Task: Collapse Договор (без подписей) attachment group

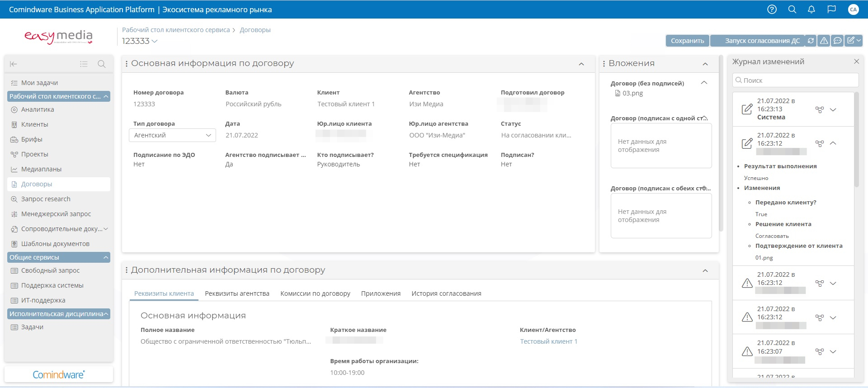Action: tap(704, 83)
